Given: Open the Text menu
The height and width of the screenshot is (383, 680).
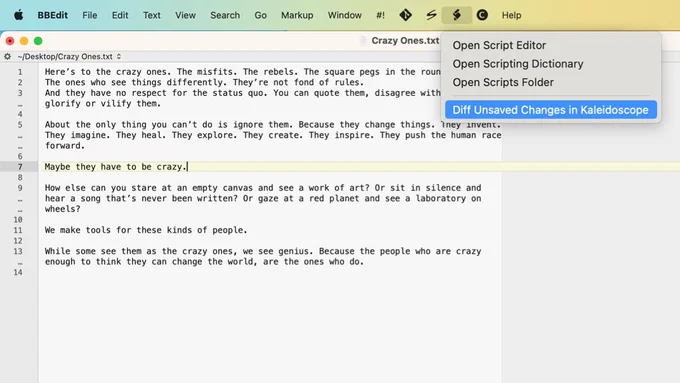Looking at the screenshot, I should pyautogui.click(x=152, y=15).
